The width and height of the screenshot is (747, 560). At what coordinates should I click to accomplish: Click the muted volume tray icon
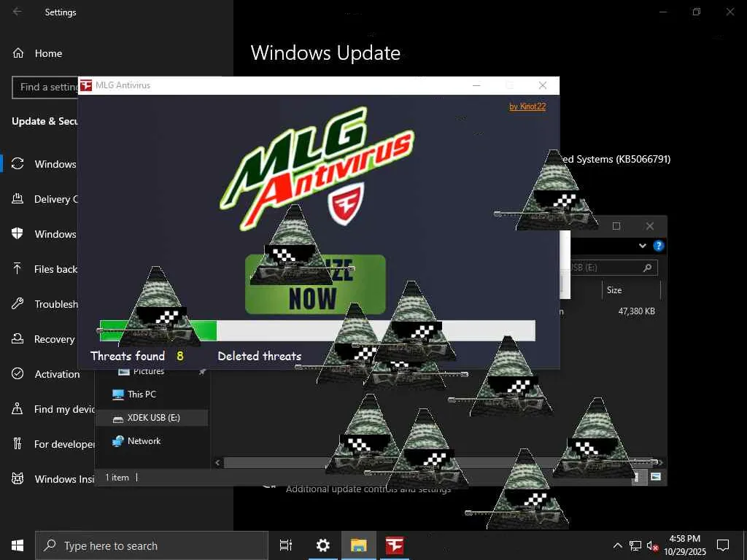click(x=652, y=545)
